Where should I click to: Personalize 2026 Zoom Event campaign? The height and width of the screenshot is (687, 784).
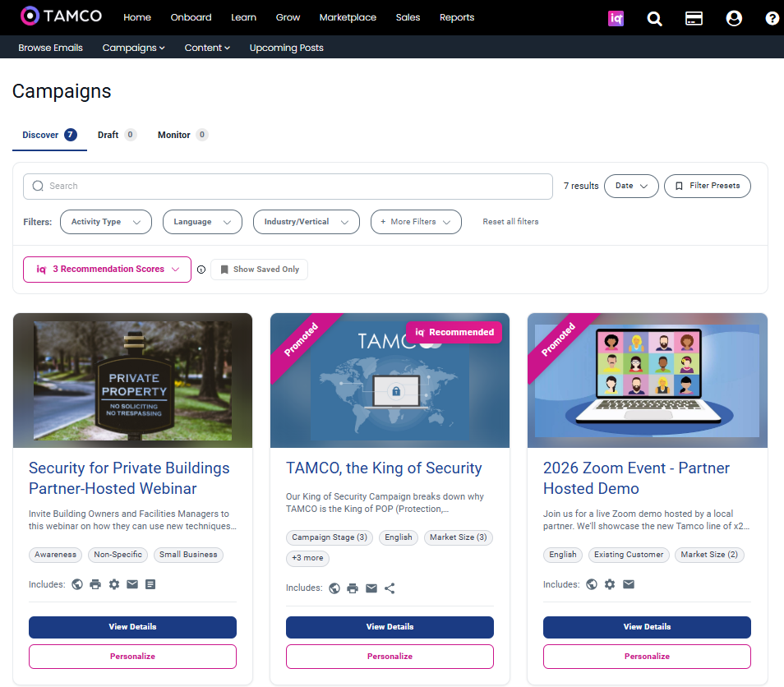647,657
